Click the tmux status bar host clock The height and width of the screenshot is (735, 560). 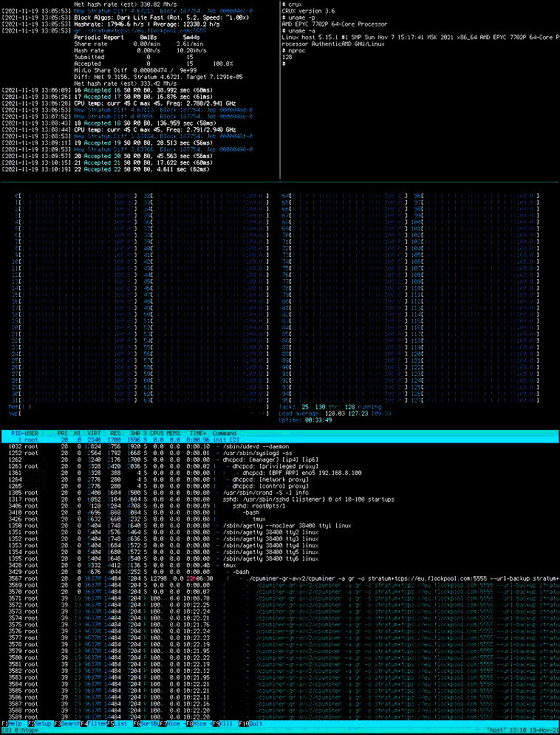click(523, 731)
